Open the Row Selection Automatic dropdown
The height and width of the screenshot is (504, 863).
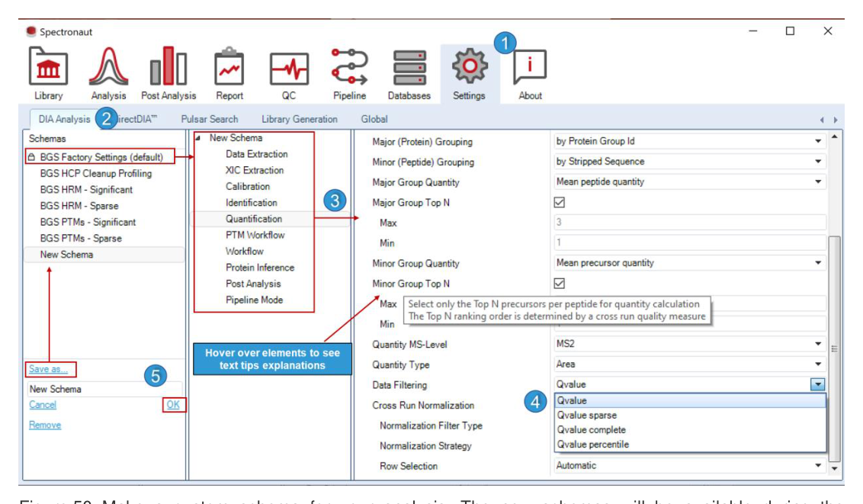(x=690, y=465)
